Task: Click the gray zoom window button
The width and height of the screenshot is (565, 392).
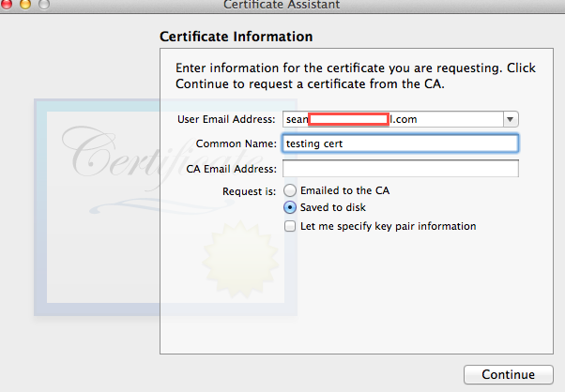Action: pos(45,4)
